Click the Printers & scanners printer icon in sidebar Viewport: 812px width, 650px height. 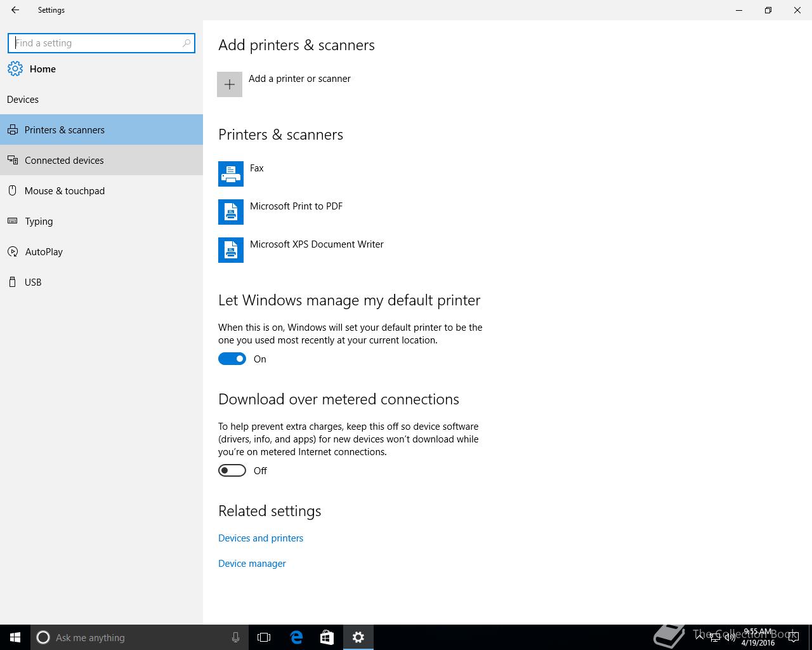coord(12,130)
